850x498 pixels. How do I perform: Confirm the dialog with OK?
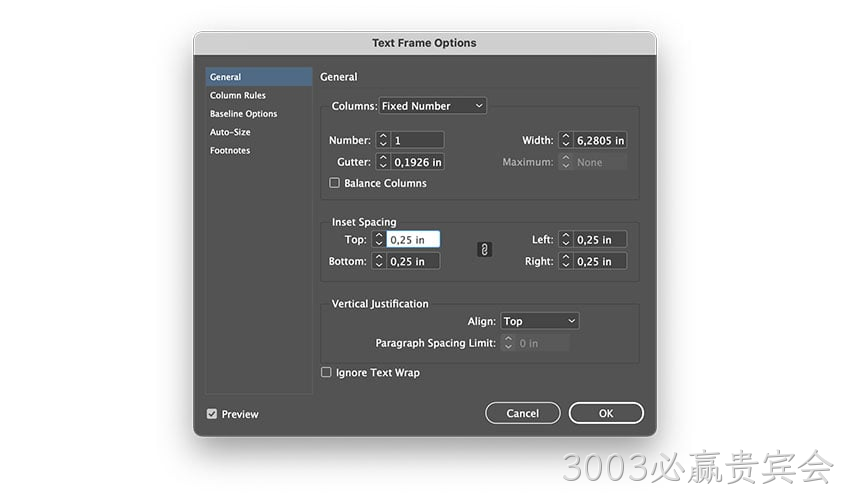coord(606,413)
